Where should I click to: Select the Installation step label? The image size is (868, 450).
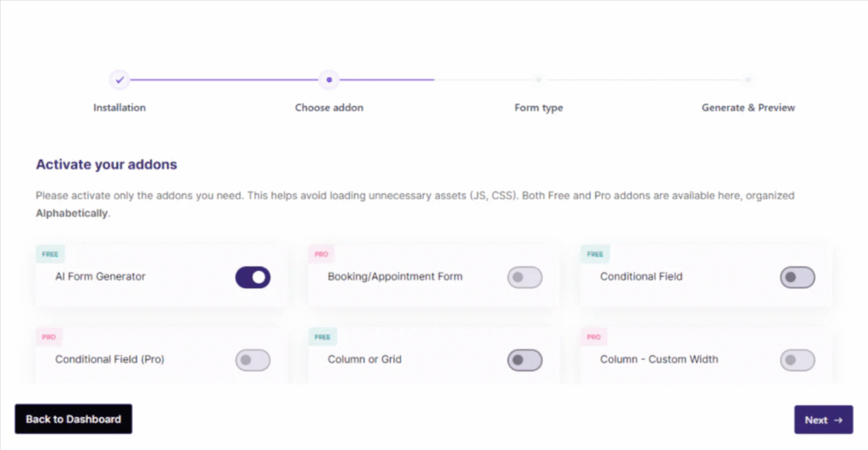[120, 108]
